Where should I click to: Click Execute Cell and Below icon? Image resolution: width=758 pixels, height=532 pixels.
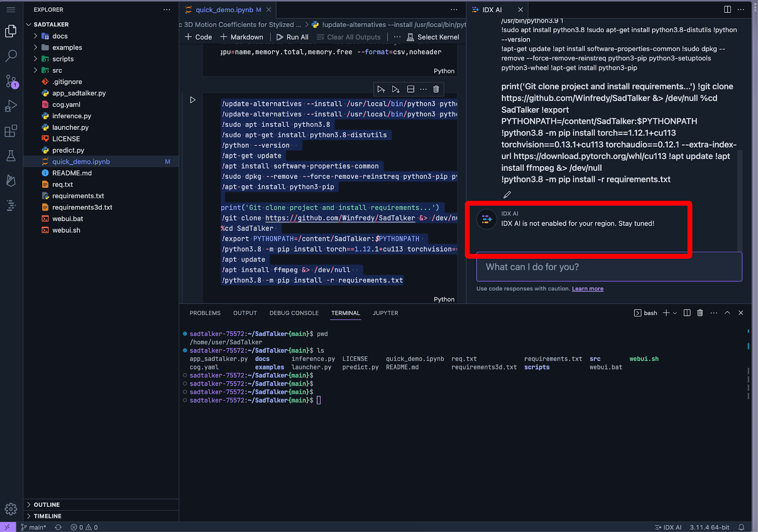396,89
